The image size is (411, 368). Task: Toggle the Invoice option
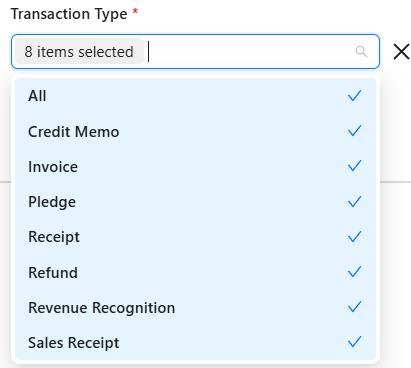pos(195,166)
